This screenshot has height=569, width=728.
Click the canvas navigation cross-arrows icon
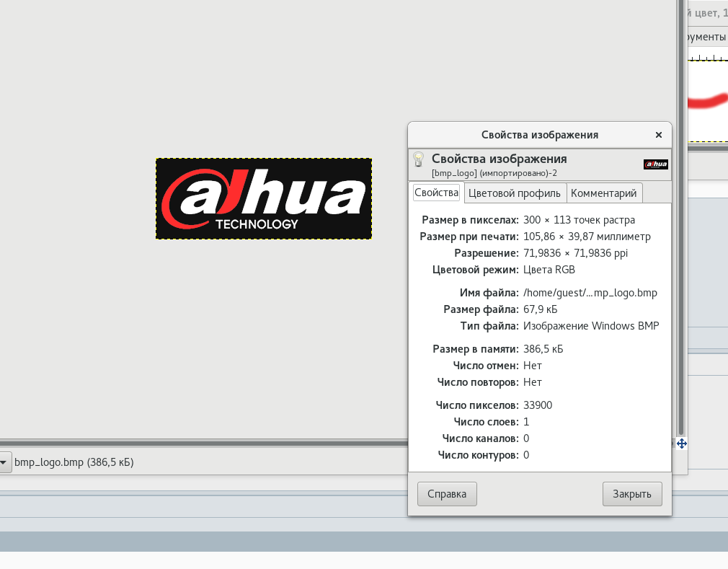[681, 444]
